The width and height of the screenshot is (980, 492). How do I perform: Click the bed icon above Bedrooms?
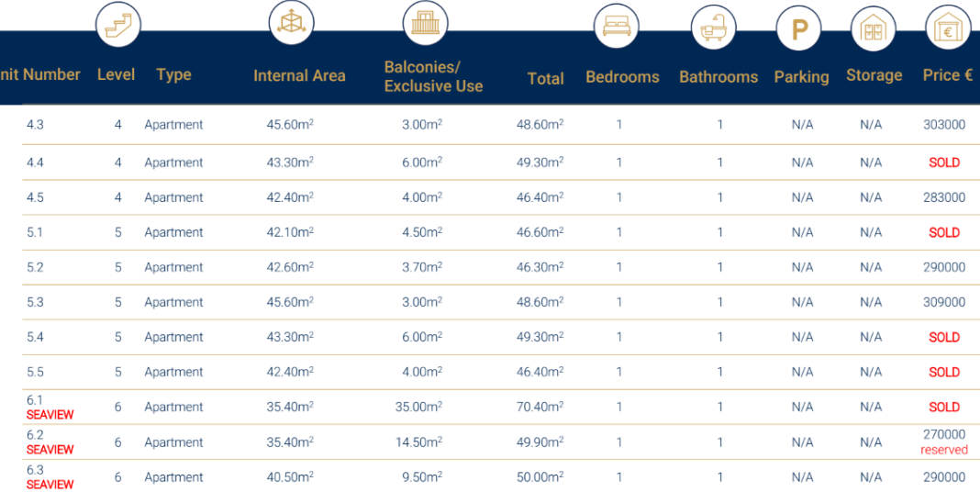click(616, 27)
